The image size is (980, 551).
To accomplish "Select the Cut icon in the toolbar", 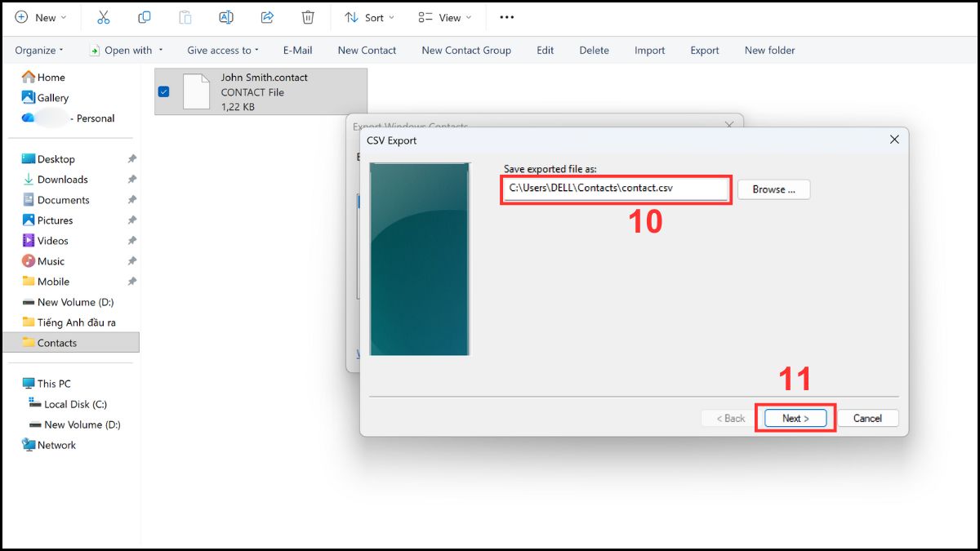I will click(x=104, y=16).
